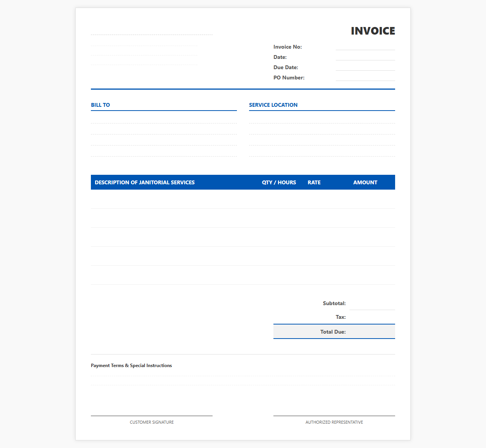
Task: Click the Invoice No input line
Action: coord(365,47)
